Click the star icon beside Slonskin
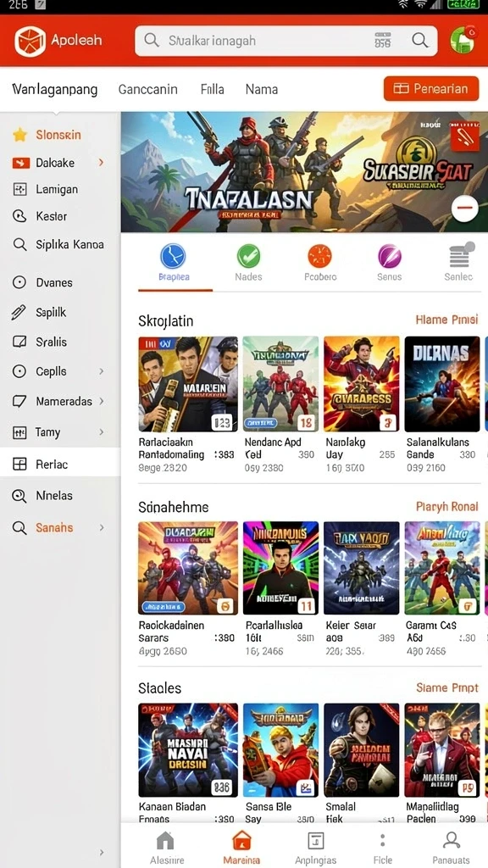Screen dimensions: 488x868 (20, 135)
